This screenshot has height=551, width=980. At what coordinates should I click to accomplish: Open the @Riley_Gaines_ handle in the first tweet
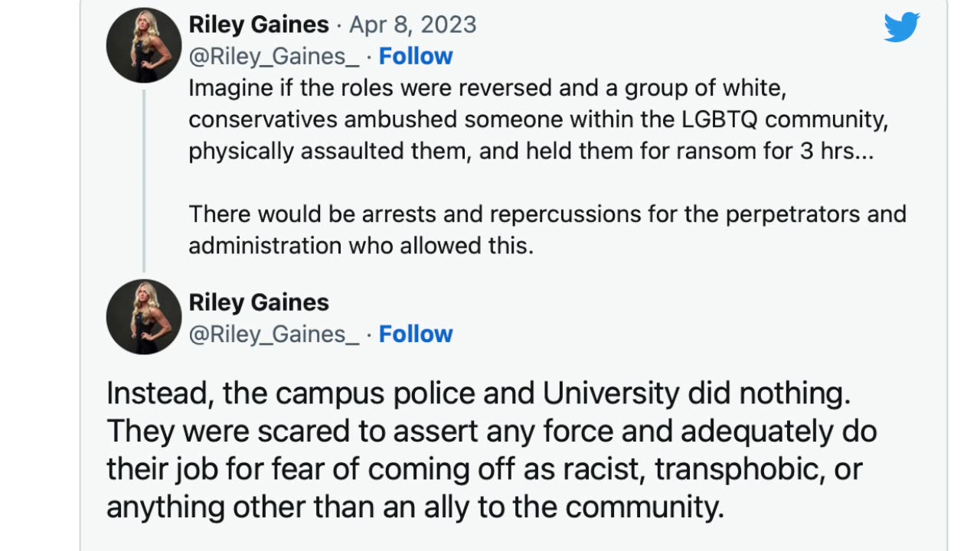coord(273,57)
